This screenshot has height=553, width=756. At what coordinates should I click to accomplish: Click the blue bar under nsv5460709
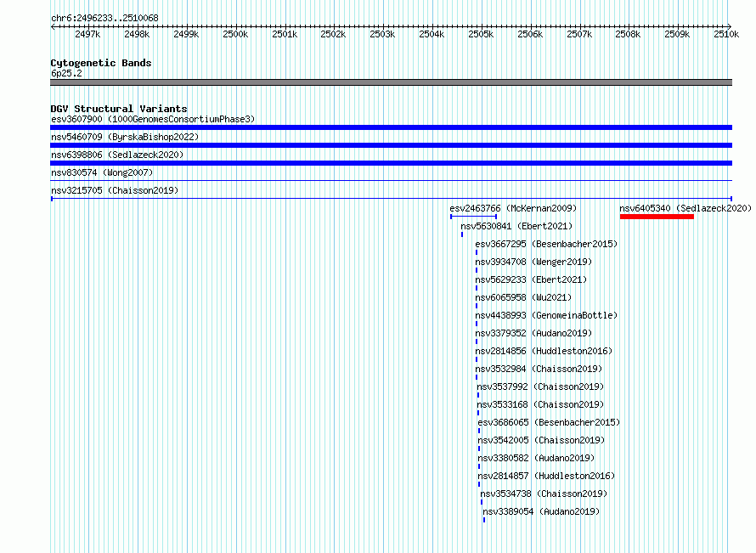click(x=391, y=145)
